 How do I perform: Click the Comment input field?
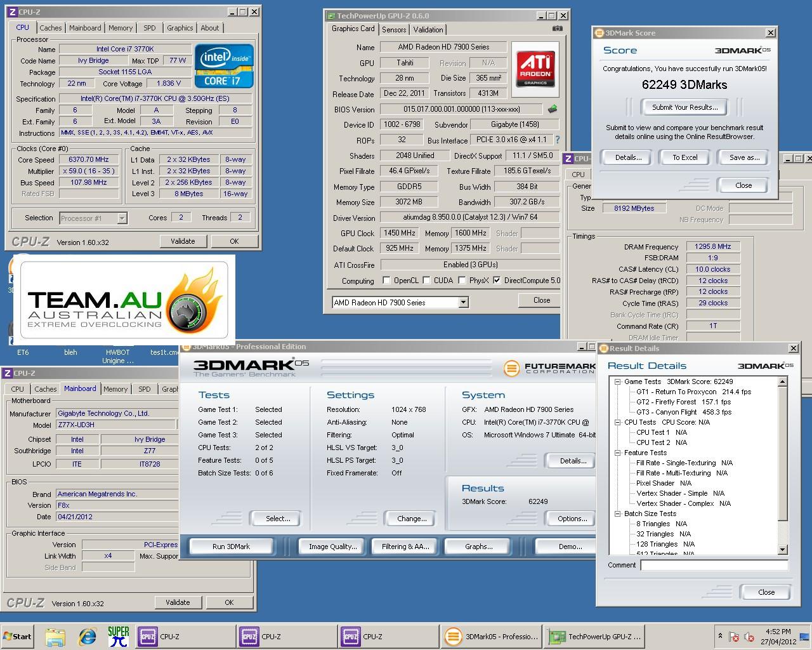pyautogui.click(x=714, y=565)
